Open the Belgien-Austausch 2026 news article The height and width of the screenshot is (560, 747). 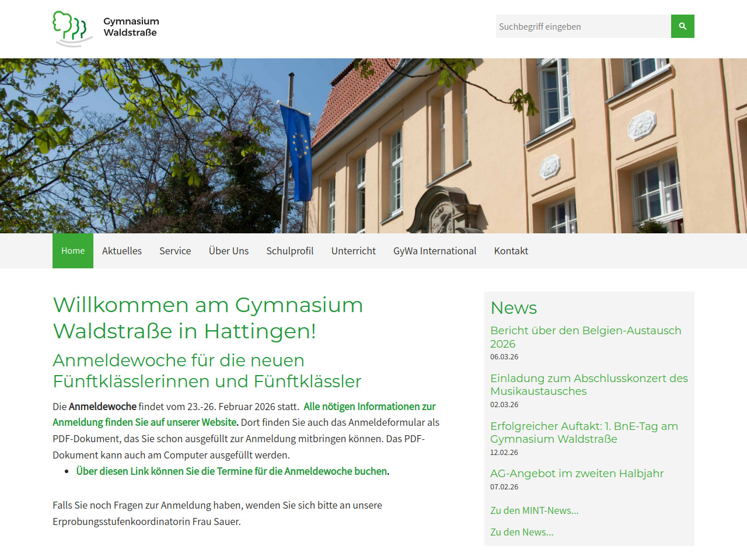coord(585,337)
